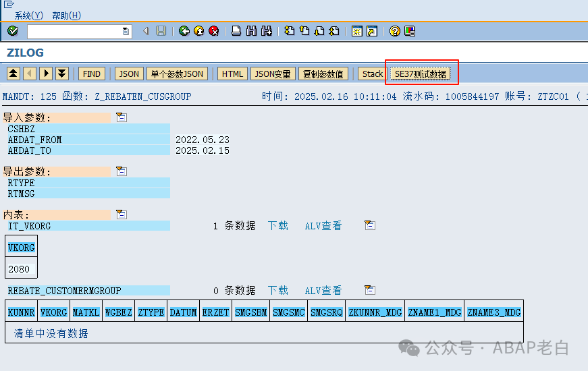Screen dimensions: 588x371
Task: Click ALV查看 link for REBATE_CUSTOMERMGROUP
Action: [x=323, y=291]
